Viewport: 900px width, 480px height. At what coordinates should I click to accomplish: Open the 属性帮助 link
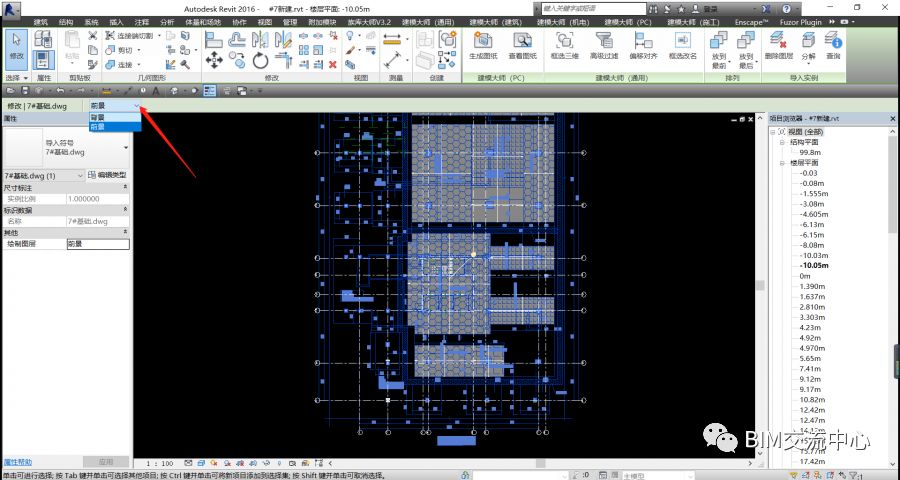point(18,462)
